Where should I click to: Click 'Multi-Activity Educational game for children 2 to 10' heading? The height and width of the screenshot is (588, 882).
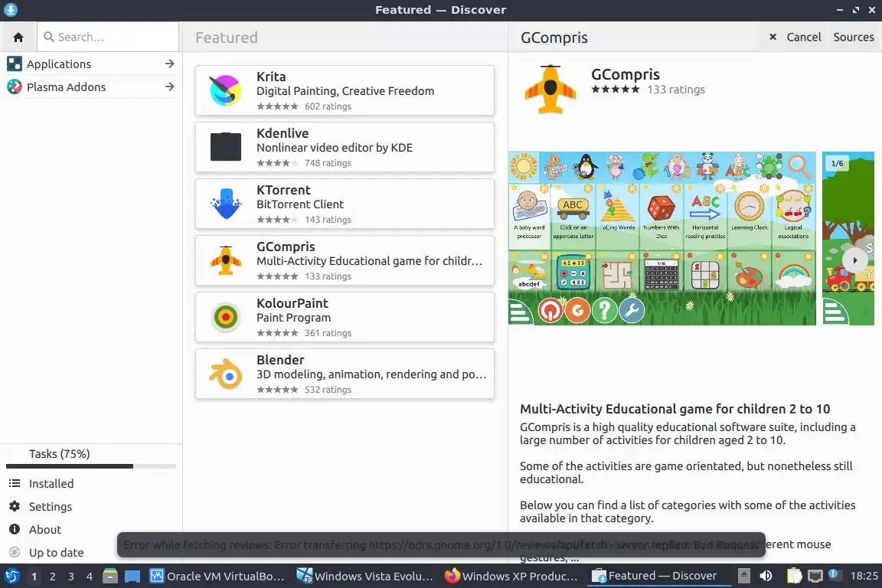(x=675, y=409)
